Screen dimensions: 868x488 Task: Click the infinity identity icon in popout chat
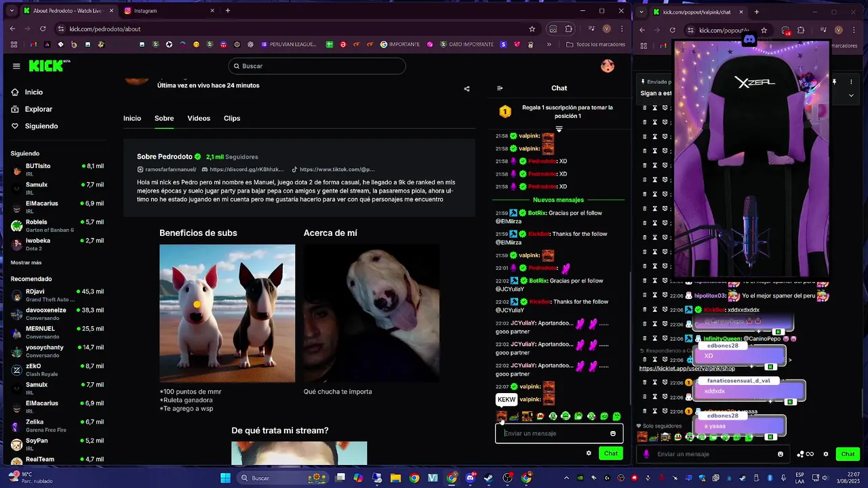(810, 454)
